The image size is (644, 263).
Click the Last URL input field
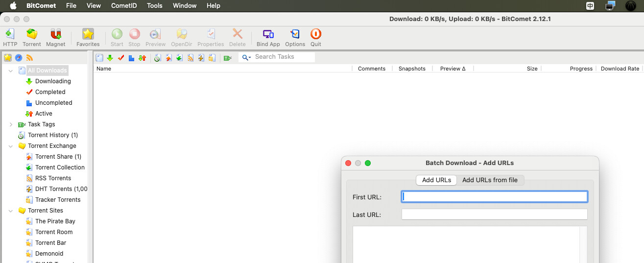point(494,215)
